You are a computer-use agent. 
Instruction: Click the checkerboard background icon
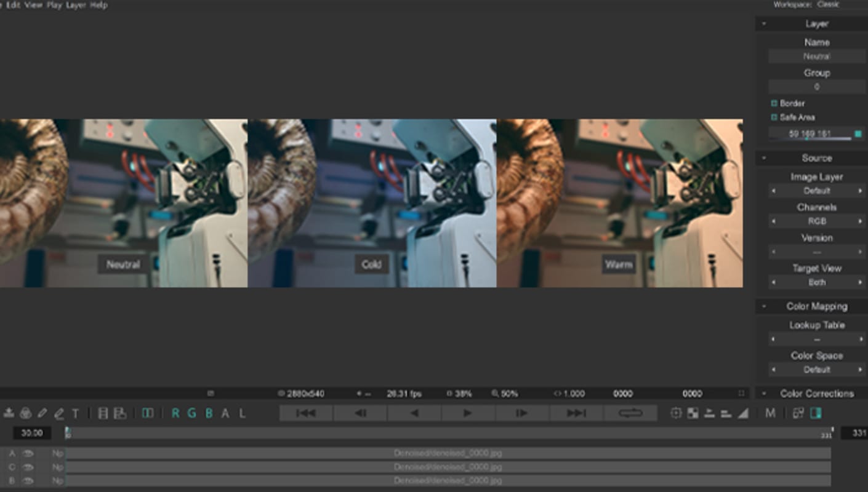coord(693,413)
